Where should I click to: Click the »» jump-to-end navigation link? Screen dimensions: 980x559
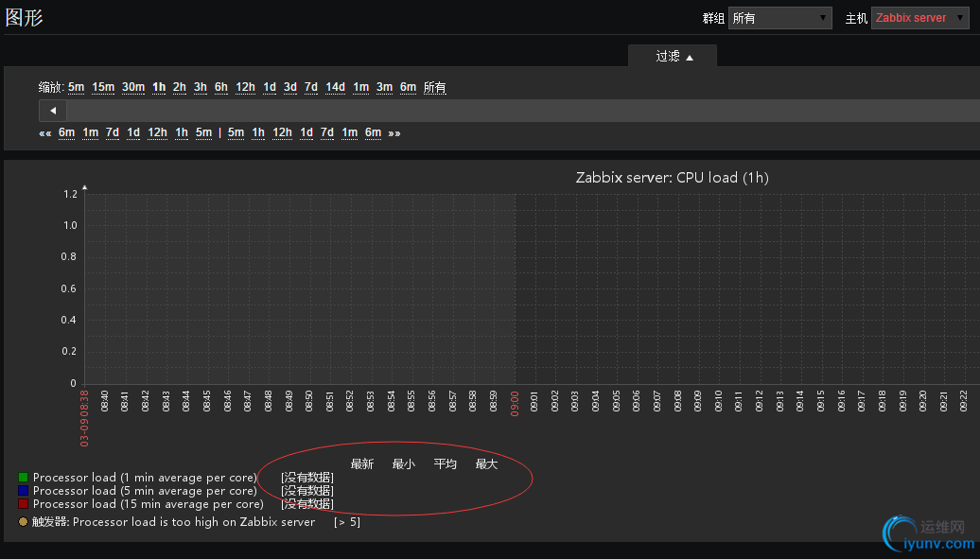394,133
